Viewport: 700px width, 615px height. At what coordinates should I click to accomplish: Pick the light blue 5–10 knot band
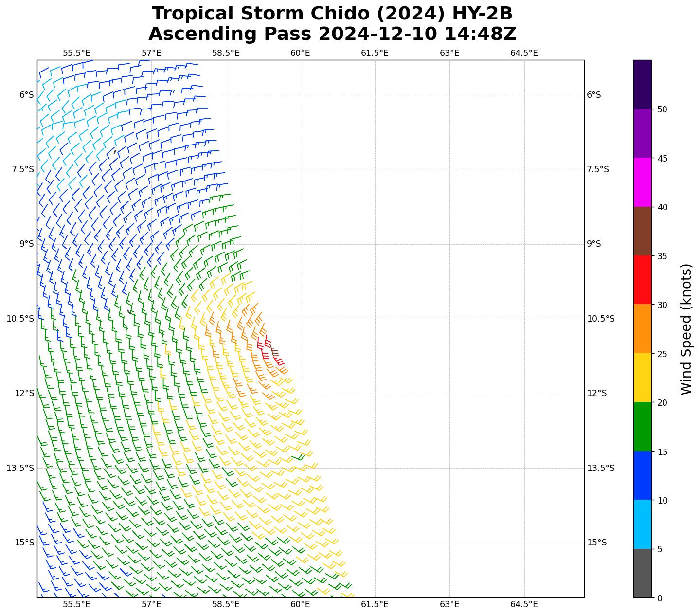pos(642,524)
